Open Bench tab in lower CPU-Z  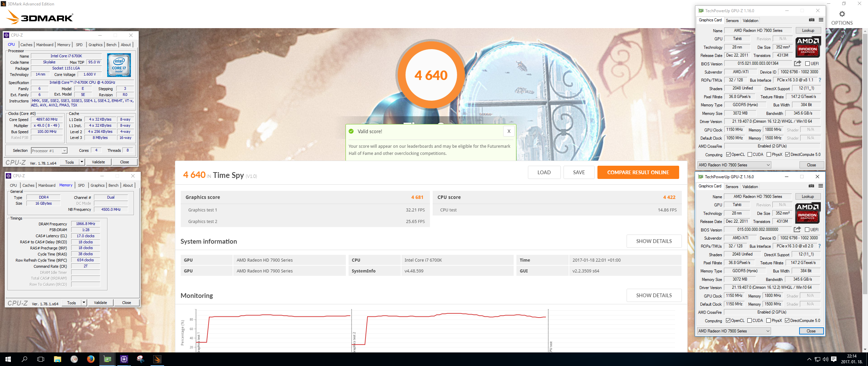click(114, 185)
